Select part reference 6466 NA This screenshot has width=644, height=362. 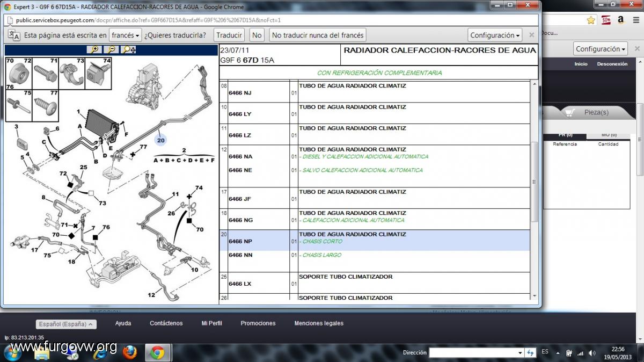(240, 156)
